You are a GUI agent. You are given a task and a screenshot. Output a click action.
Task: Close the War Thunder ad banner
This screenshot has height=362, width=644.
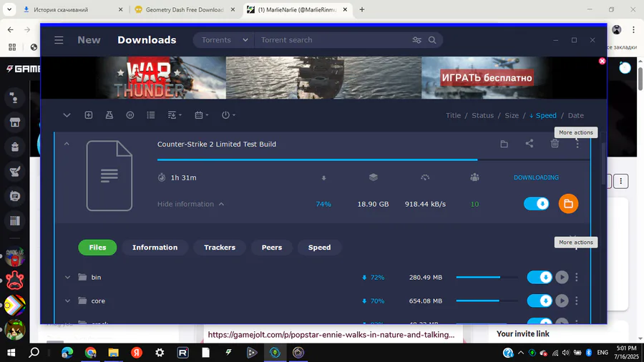click(602, 61)
